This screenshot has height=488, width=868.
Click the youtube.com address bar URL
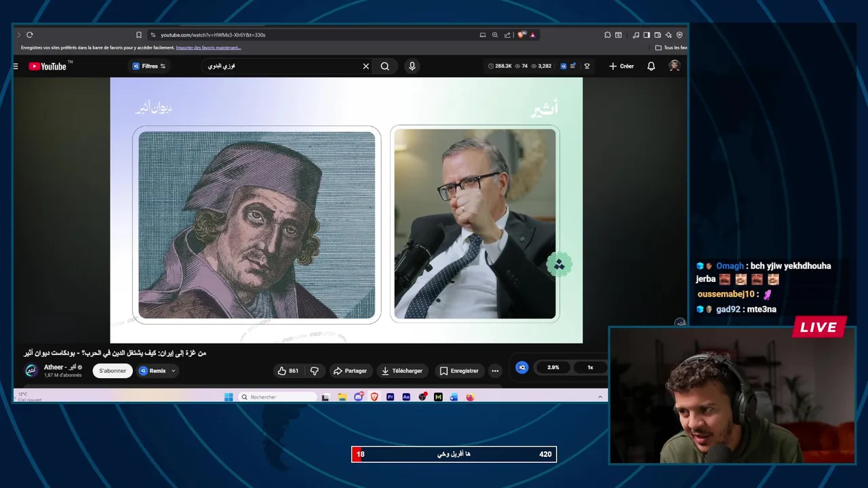213,35
